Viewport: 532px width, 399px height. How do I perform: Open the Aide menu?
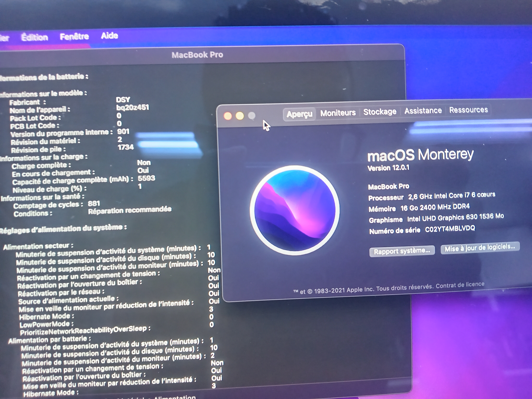pyautogui.click(x=109, y=36)
